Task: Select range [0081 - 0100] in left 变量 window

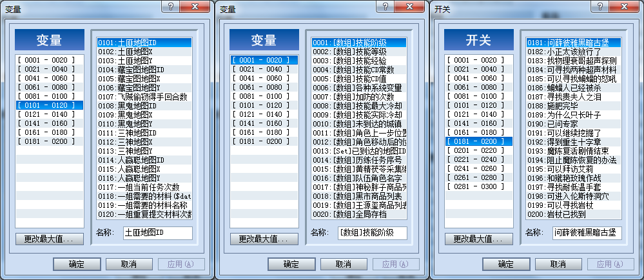Action: click(x=50, y=96)
